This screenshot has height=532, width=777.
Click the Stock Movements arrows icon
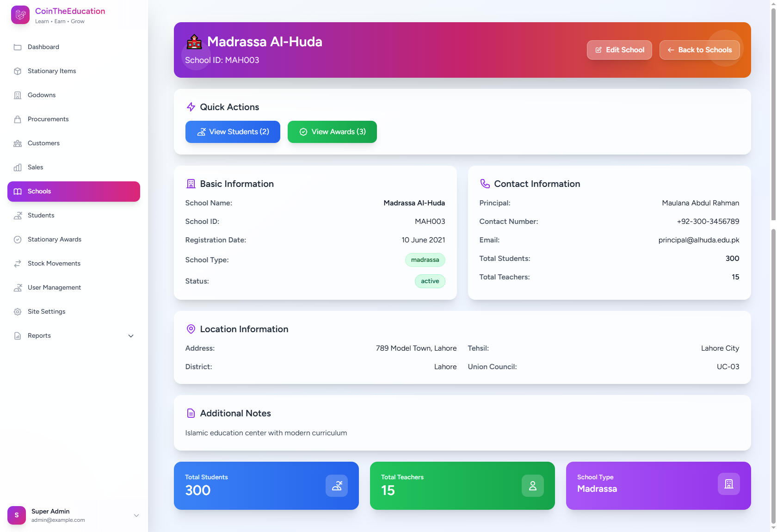tap(18, 264)
